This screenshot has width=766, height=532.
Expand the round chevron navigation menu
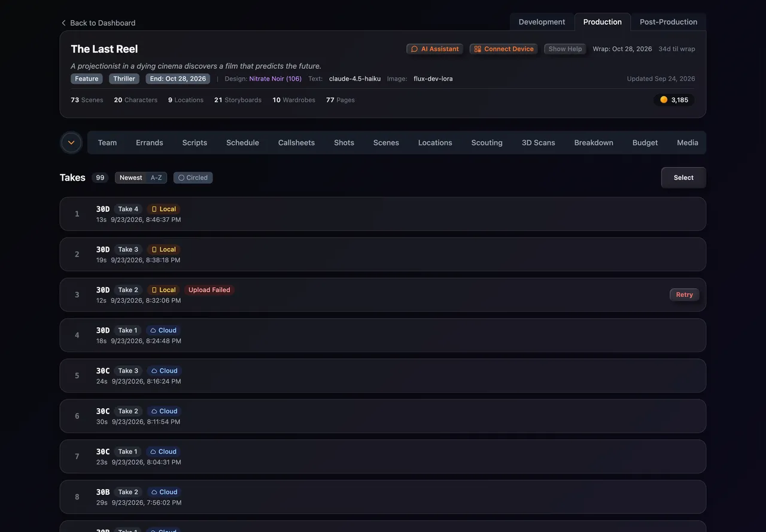71,142
